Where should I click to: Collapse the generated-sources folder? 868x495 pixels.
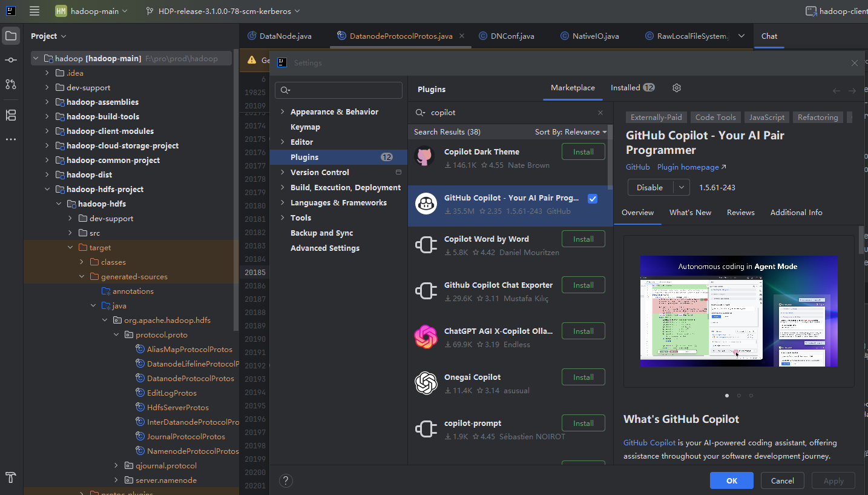[x=82, y=277]
